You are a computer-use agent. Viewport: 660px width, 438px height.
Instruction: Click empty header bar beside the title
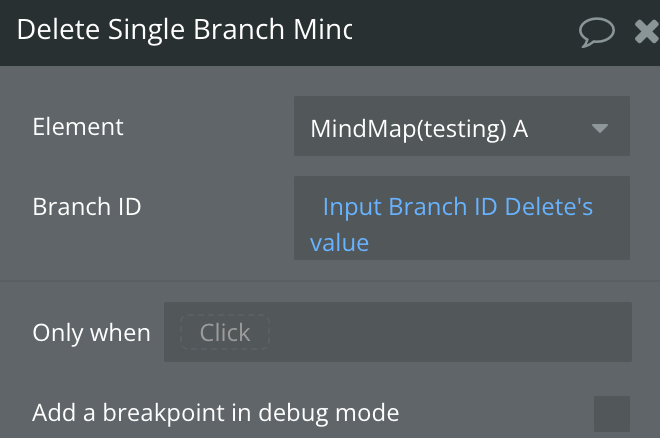click(463, 32)
